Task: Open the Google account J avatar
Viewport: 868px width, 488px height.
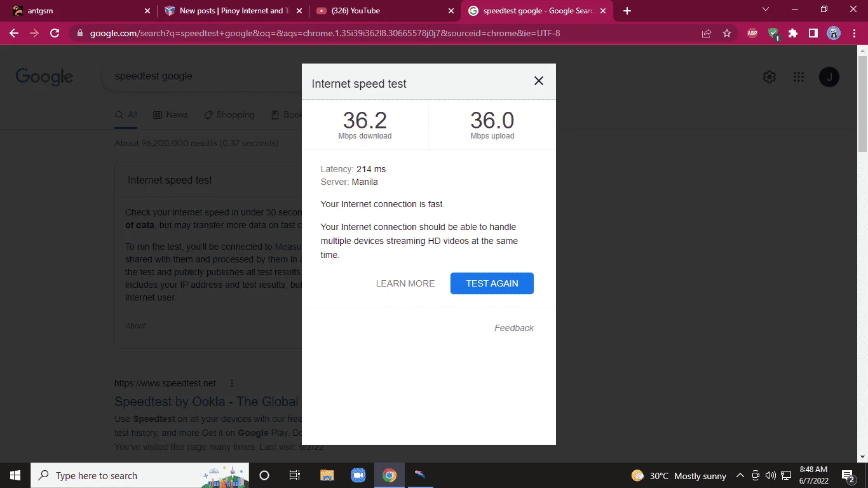Action: tap(829, 77)
